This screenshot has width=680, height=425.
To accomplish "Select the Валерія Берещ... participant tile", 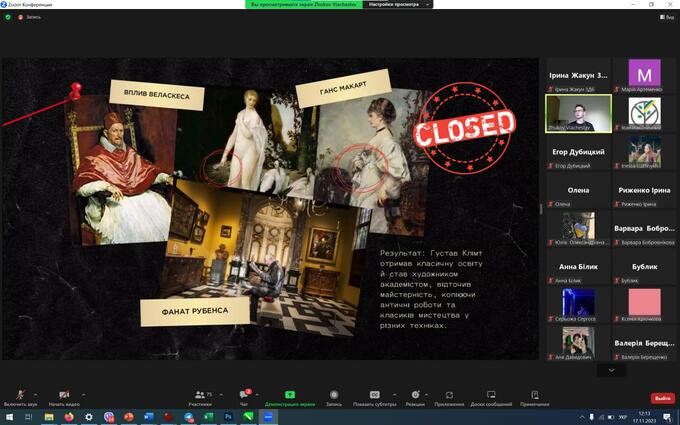I will [644, 343].
